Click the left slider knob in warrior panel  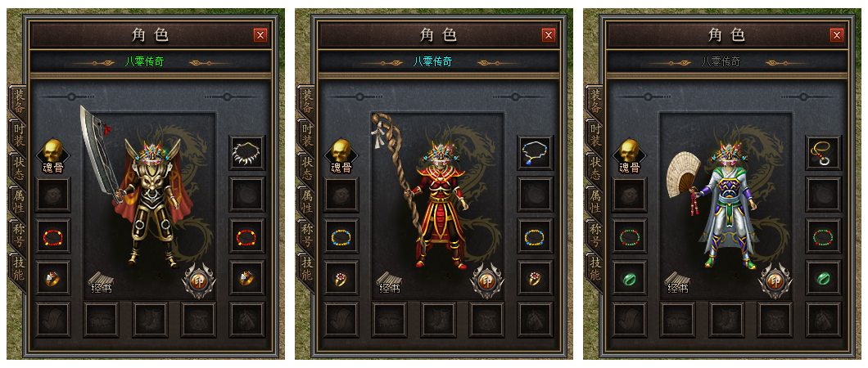point(71,96)
